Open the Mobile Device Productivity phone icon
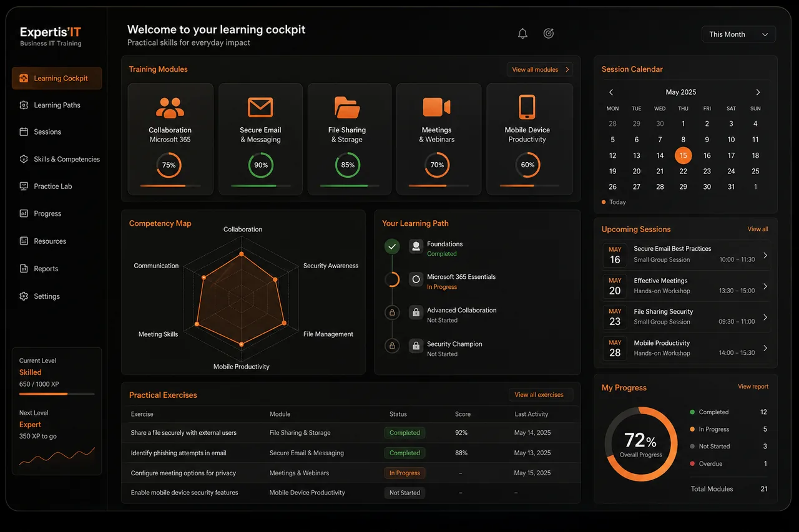799x532 pixels. pyautogui.click(x=527, y=107)
